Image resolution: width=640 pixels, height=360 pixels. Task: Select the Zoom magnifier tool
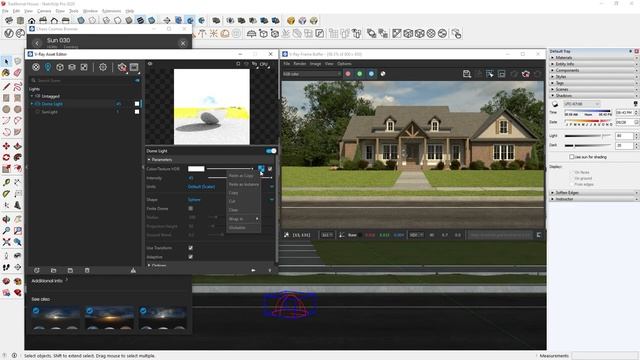click(x=6, y=231)
